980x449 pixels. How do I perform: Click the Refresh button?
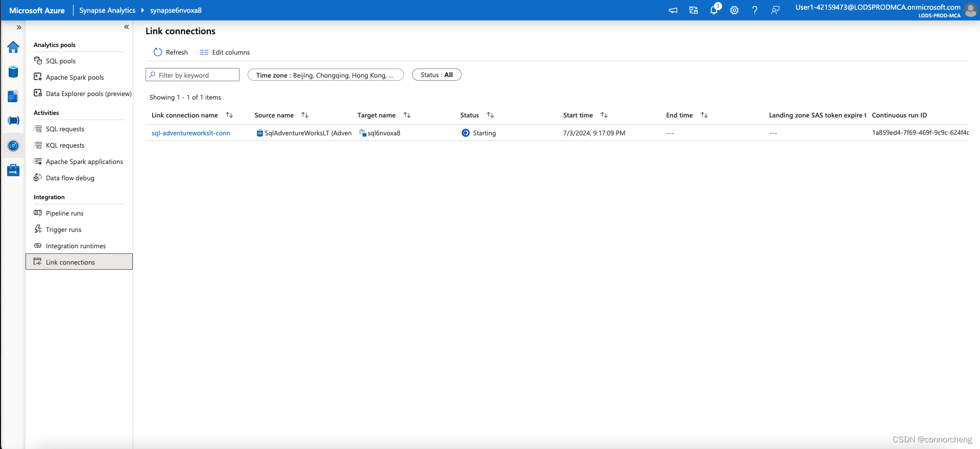coord(171,52)
